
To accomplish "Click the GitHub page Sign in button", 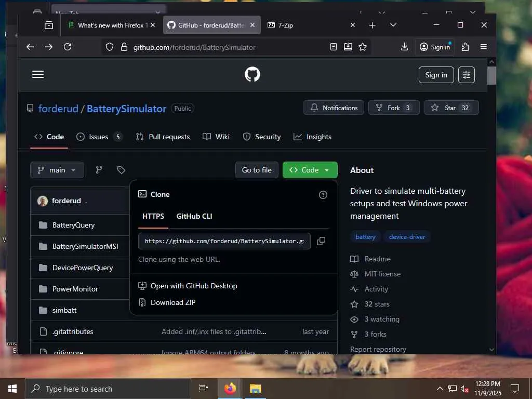I will 436,75.
